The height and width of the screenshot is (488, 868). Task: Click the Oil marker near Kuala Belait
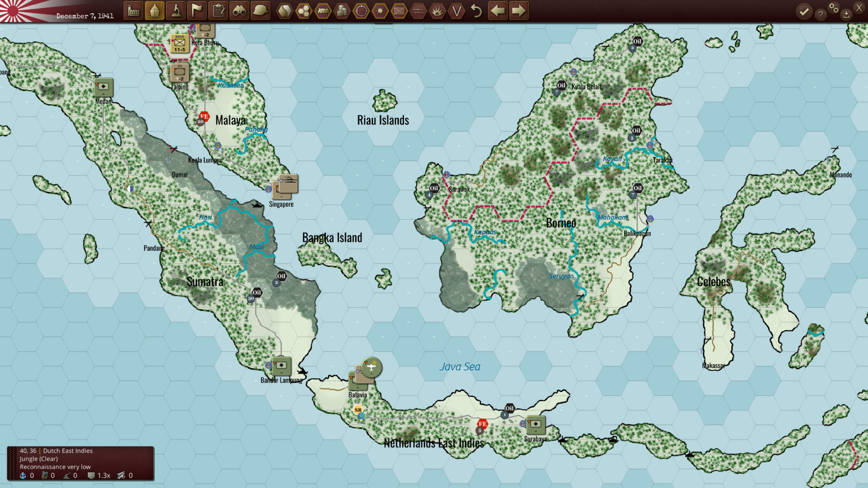[561, 85]
